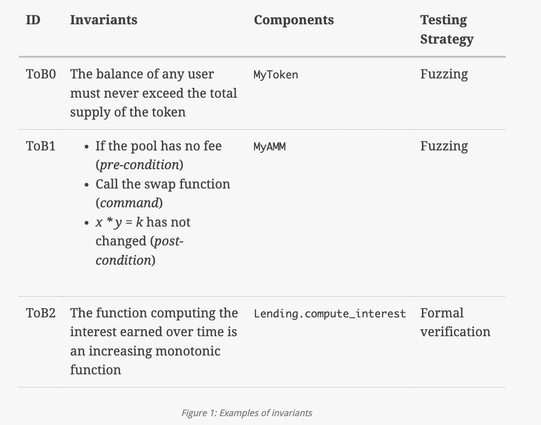Click the Fuzzing strategy in ToB1 row
541x425 pixels.
(x=444, y=147)
